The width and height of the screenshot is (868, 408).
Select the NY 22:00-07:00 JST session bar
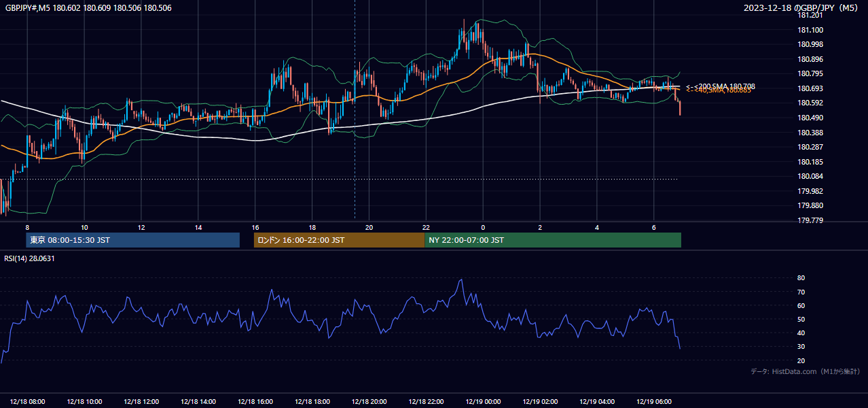pyautogui.click(x=553, y=240)
